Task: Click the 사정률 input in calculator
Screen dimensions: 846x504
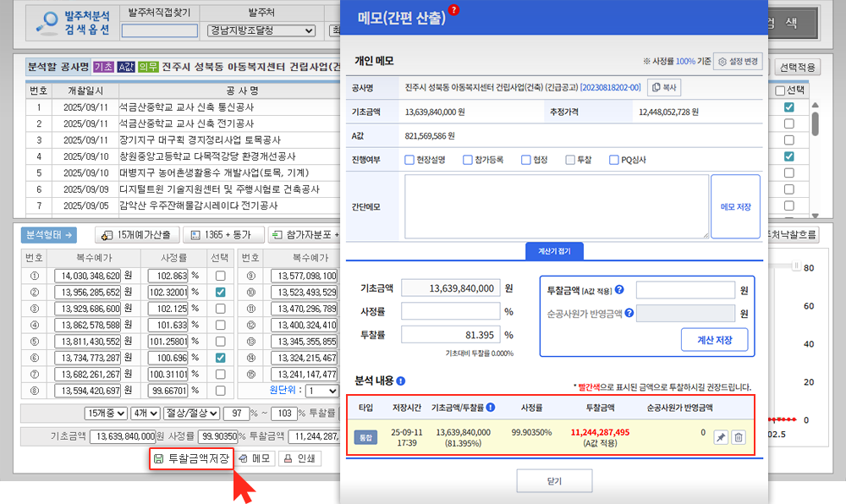Action: tap(451, 311)
